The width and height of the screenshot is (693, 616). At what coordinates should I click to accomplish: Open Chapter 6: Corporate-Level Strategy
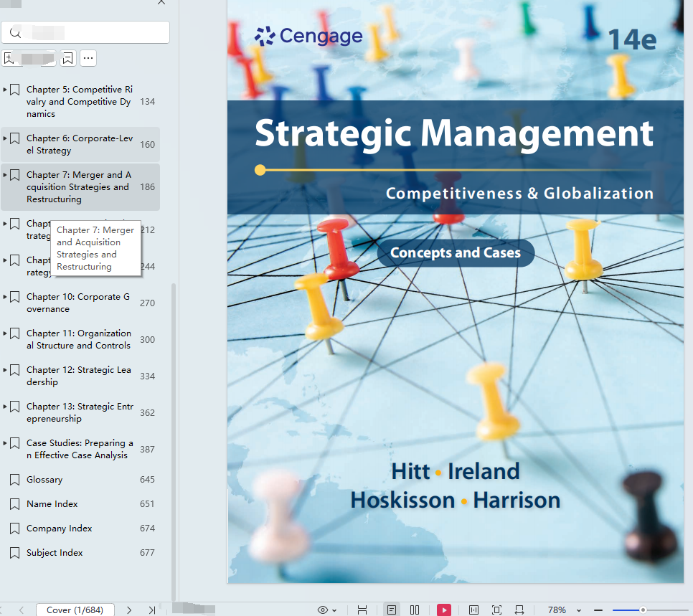click(80, 145)
